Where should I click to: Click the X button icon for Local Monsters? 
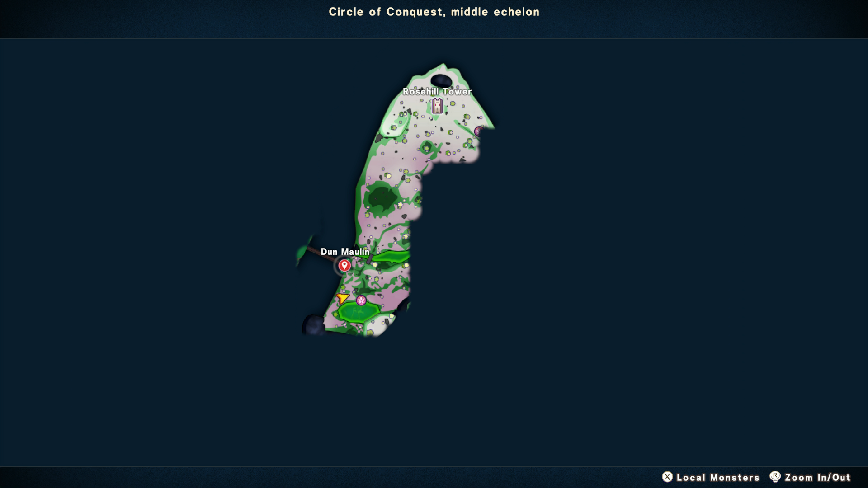pyautogui.click(x=667, y=477)
